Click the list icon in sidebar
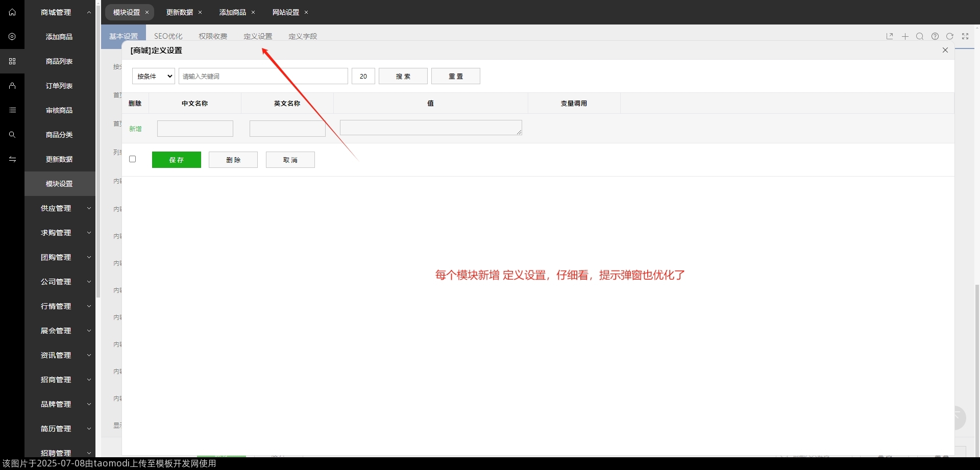Image resolution: width=980 pixels, height=470 pixels. tap(12, 110)
